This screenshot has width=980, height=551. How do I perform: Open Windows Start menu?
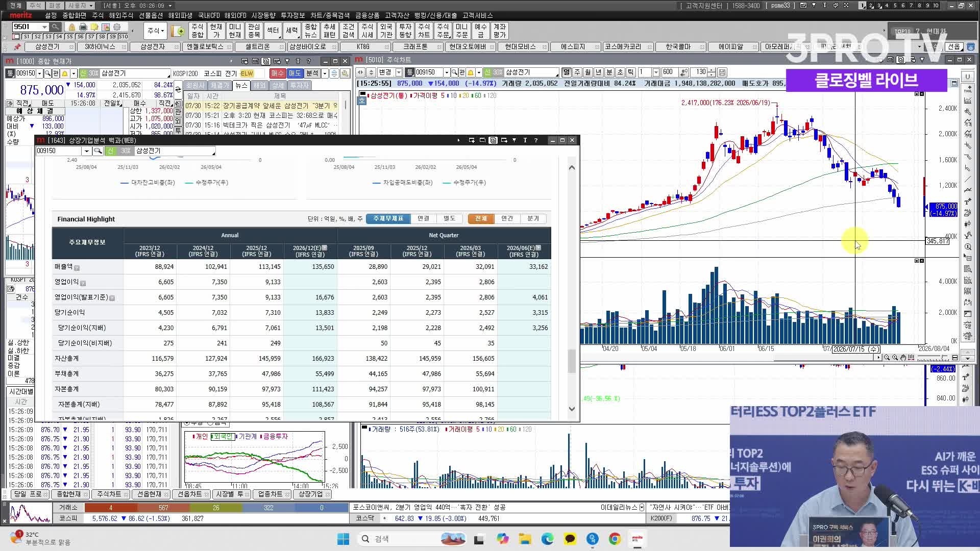(x=343, y=539)
